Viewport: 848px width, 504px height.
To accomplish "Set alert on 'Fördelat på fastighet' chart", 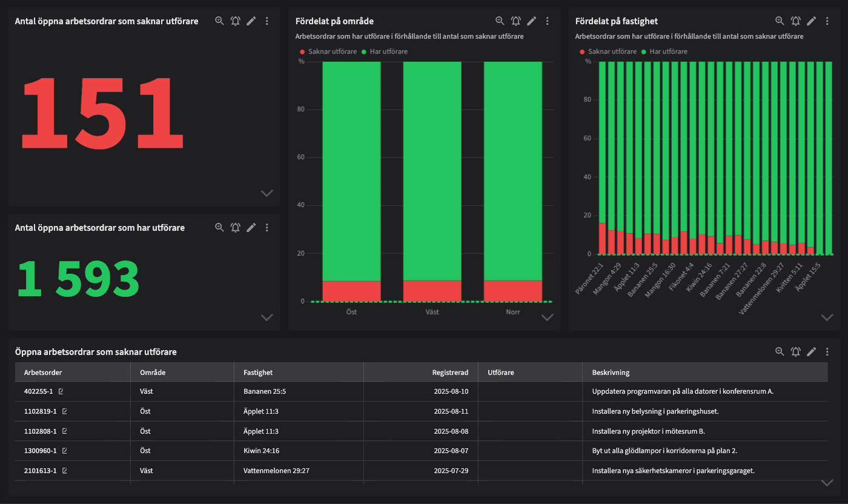I will click(x=795, y=21).
